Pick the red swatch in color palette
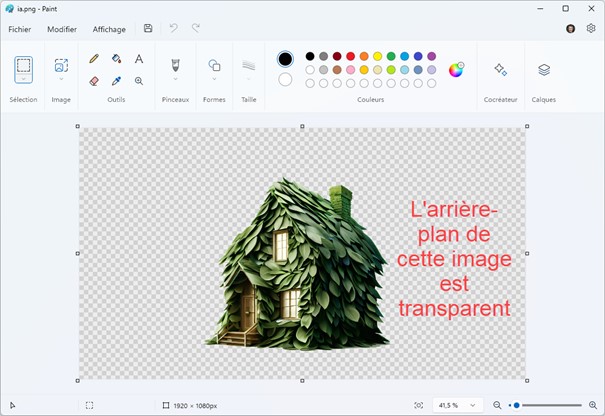The width and height of the screenshot is (605, 416). click(350, 56)
